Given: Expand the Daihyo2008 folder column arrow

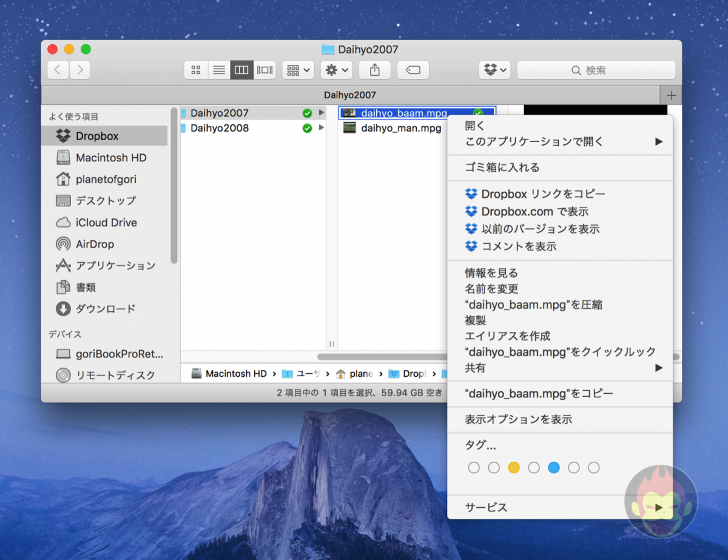Looking at the screenshot, I should (x=322, y=128).
